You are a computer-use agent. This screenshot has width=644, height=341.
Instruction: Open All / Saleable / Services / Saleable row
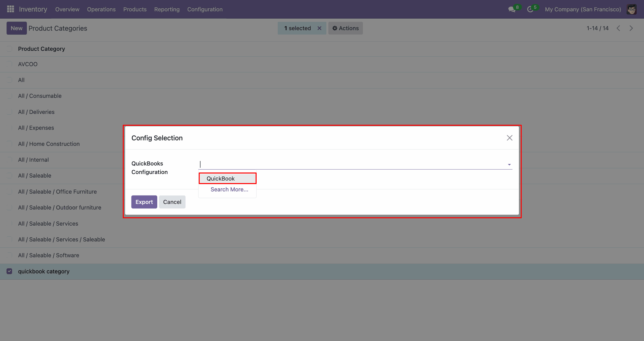322,239
